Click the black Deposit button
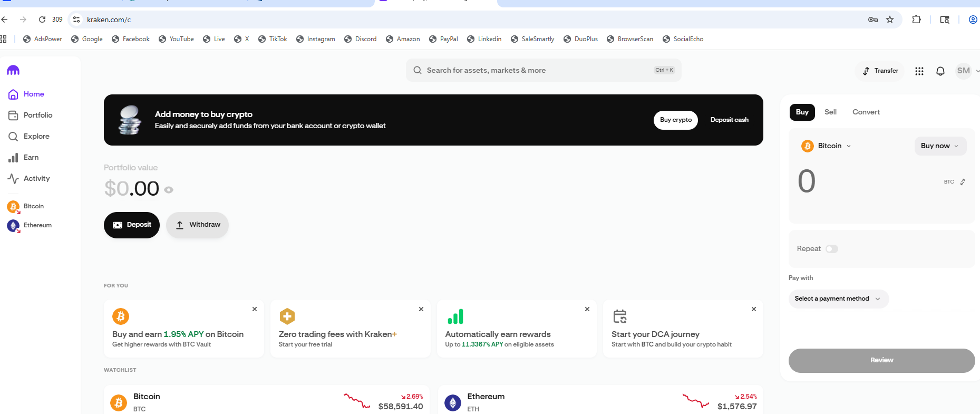Image resolution: width=980 pixels, height=414 pixels. pos(132,225)
